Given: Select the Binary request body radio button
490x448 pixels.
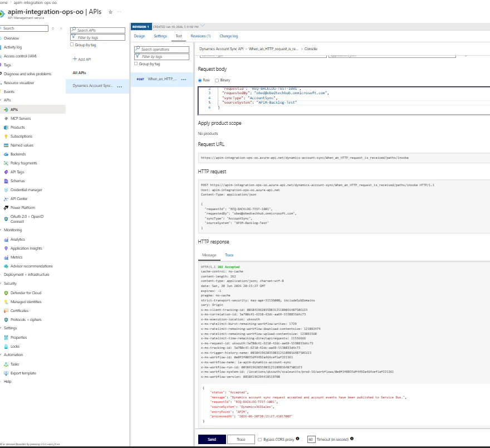Looking at the screenshot, I should point(217,80).
